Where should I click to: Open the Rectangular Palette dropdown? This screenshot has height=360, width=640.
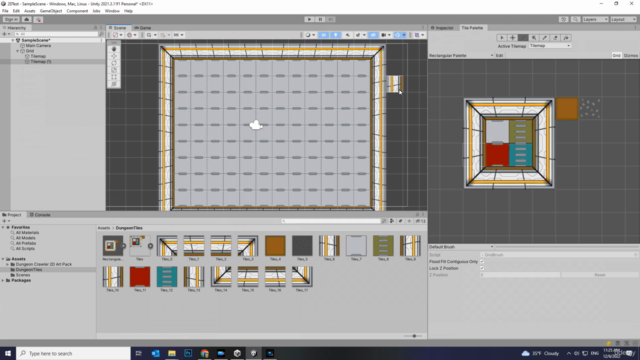[461, 56]
